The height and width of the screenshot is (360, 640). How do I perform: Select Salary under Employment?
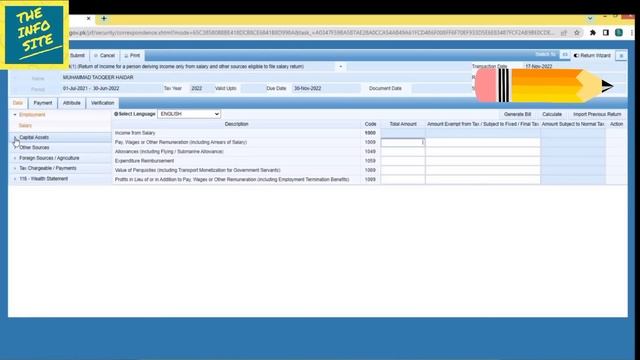25,126
